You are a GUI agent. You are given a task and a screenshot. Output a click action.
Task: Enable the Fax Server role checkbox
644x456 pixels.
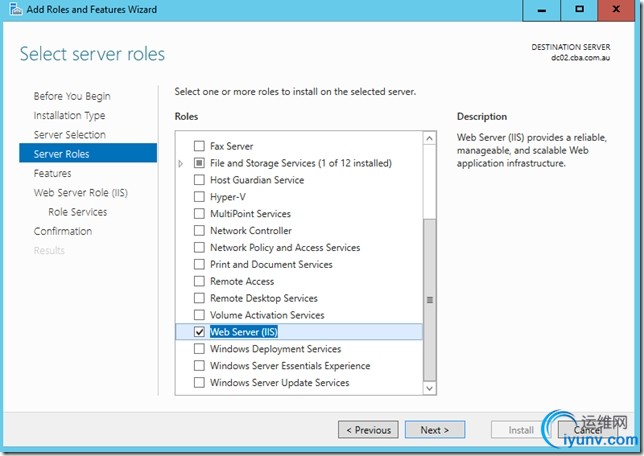tap(199, 146)
